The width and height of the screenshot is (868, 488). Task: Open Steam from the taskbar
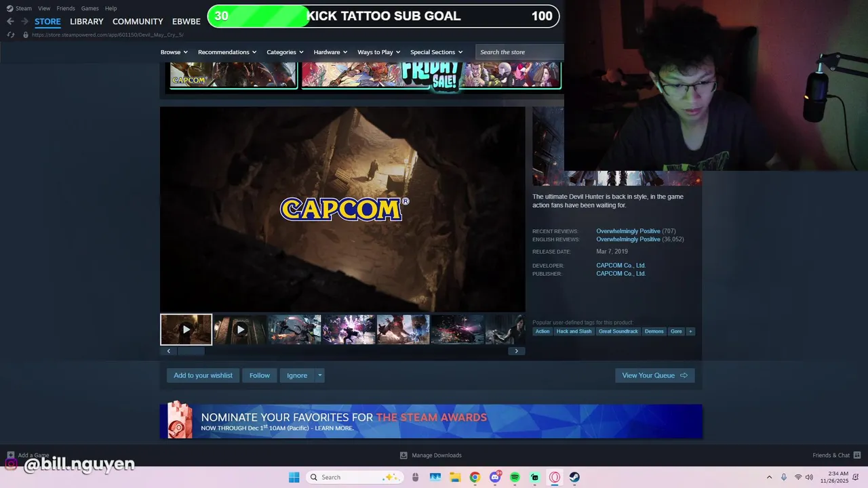pos(574,477)
